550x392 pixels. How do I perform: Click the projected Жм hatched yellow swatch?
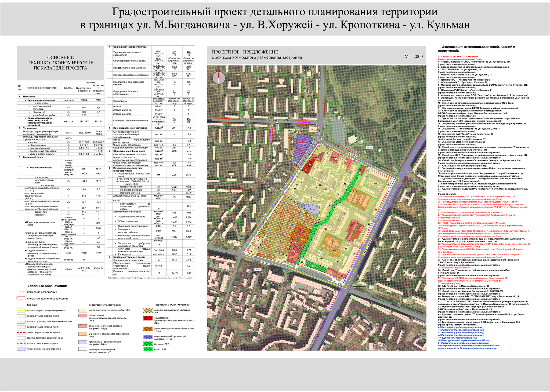148,311
